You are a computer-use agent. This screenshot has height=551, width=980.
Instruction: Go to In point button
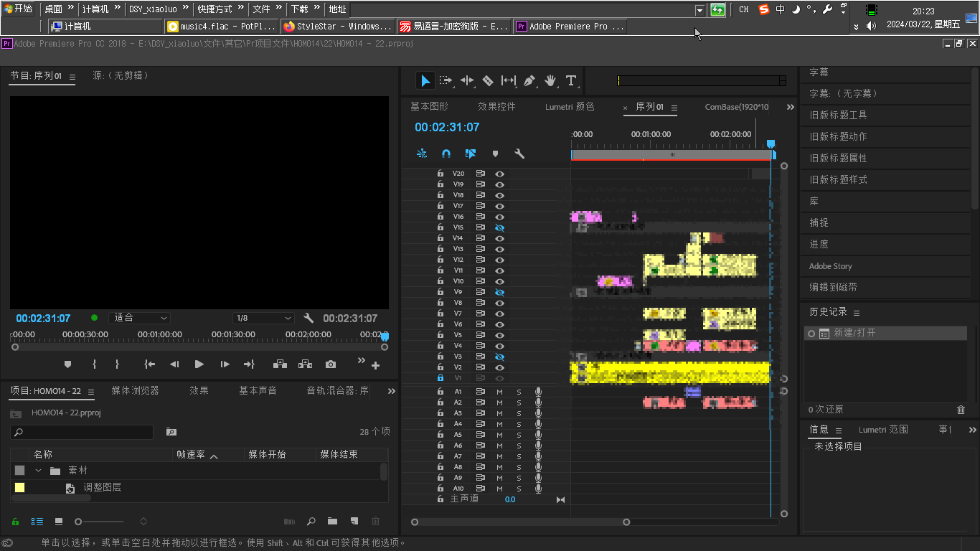149,364
